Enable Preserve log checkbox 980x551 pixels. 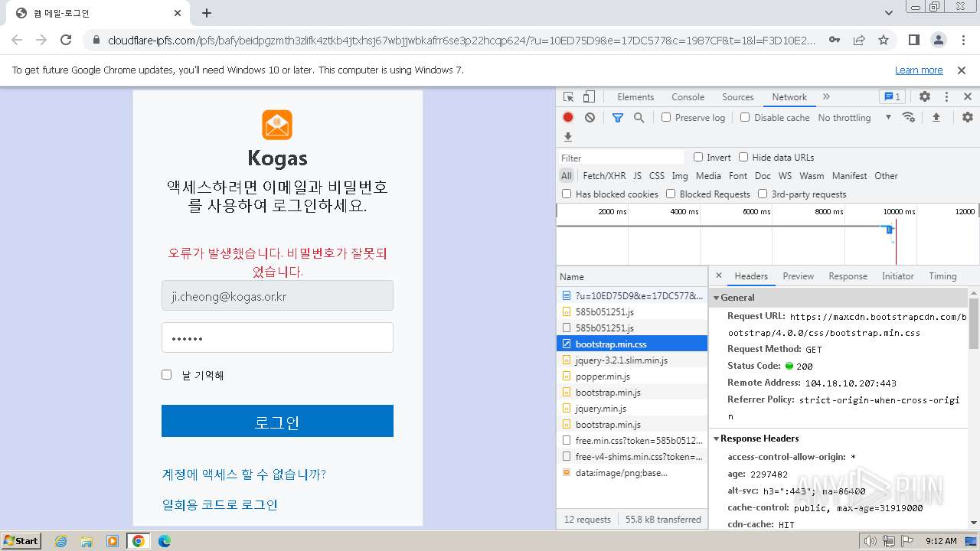pos(666,117)
